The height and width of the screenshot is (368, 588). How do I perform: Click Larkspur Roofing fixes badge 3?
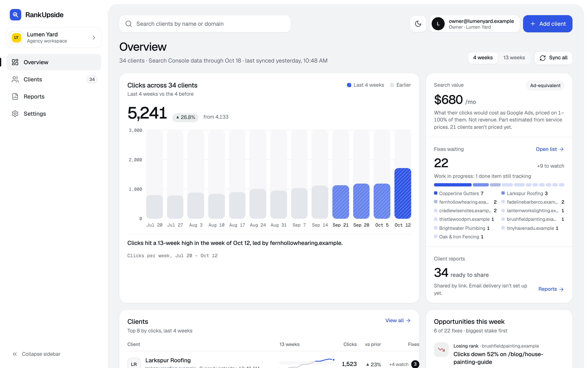[415, 364]
